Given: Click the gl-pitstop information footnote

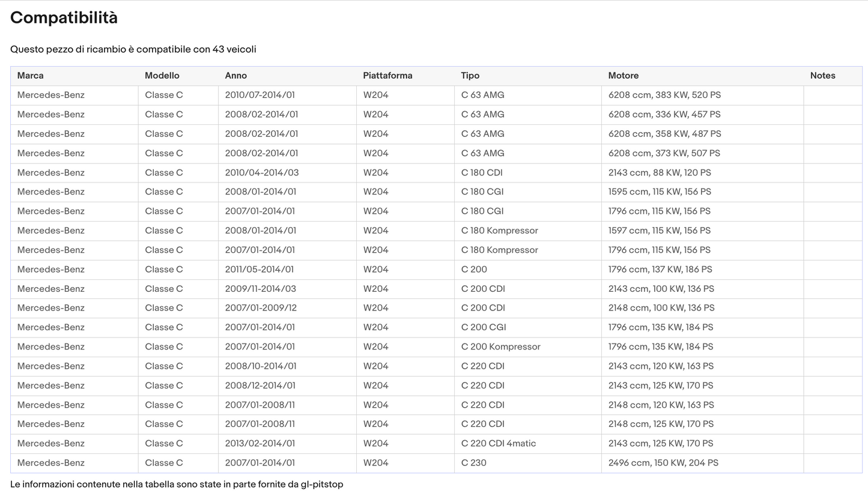Looking at the screenshot, I should tap(177, 484).
